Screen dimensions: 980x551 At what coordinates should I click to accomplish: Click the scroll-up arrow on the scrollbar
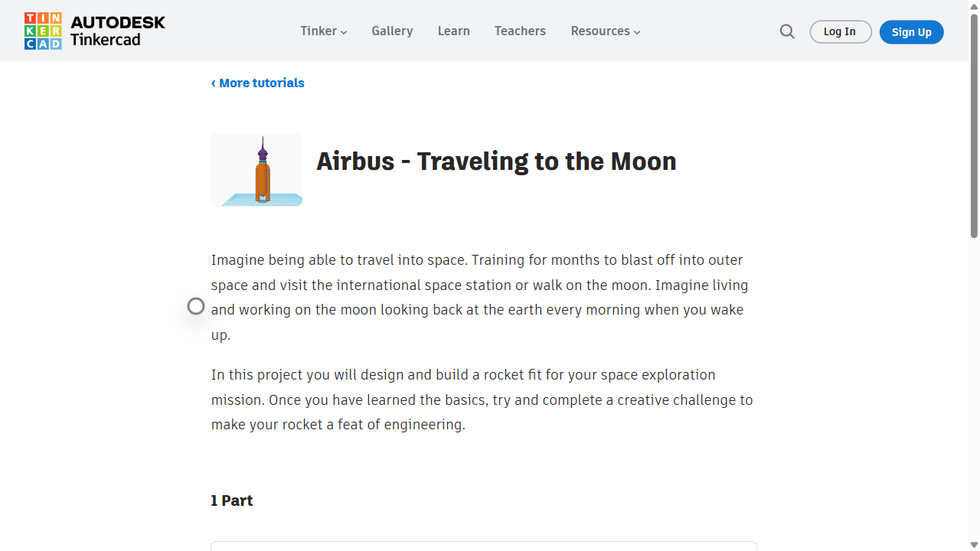point(974,7)
